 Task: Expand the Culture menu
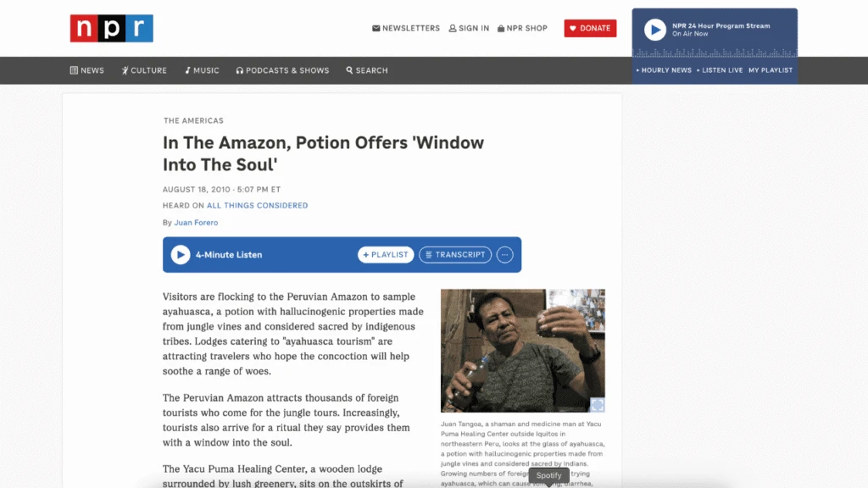point(144,70)
